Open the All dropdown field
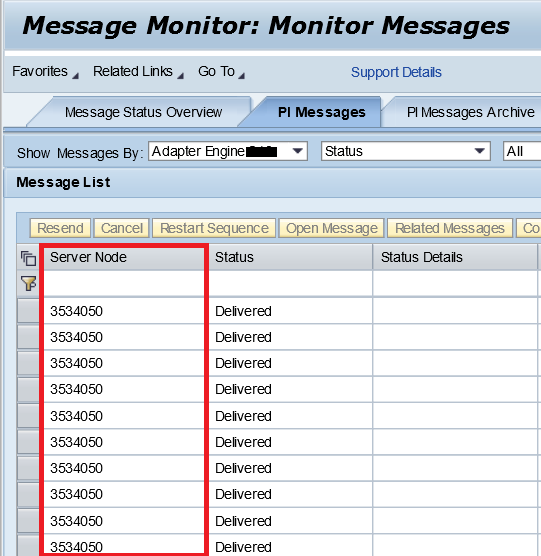The width and height of the screenshot is (541, 556). (522, 151)
